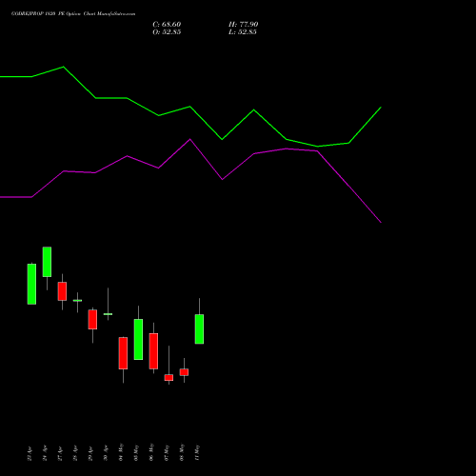Select the open value O: 52.85
Viewport: 476px width, 476px height.
(167, 32)
